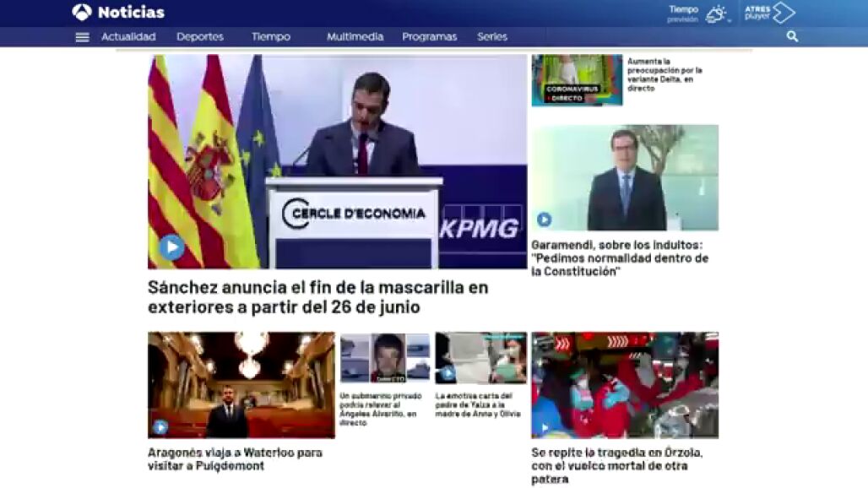Image resolution: width=868 pixels, height=488 pixels.
Task: Click the weather forecast sun-cloud icon
Action: point(715,14)
